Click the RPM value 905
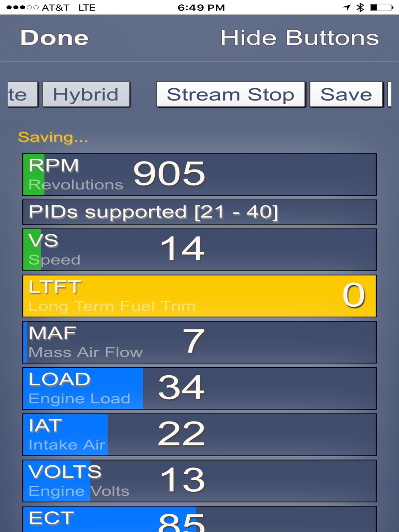Image resolution: width=399 pixels, height=532 pixels. (169, 174)
